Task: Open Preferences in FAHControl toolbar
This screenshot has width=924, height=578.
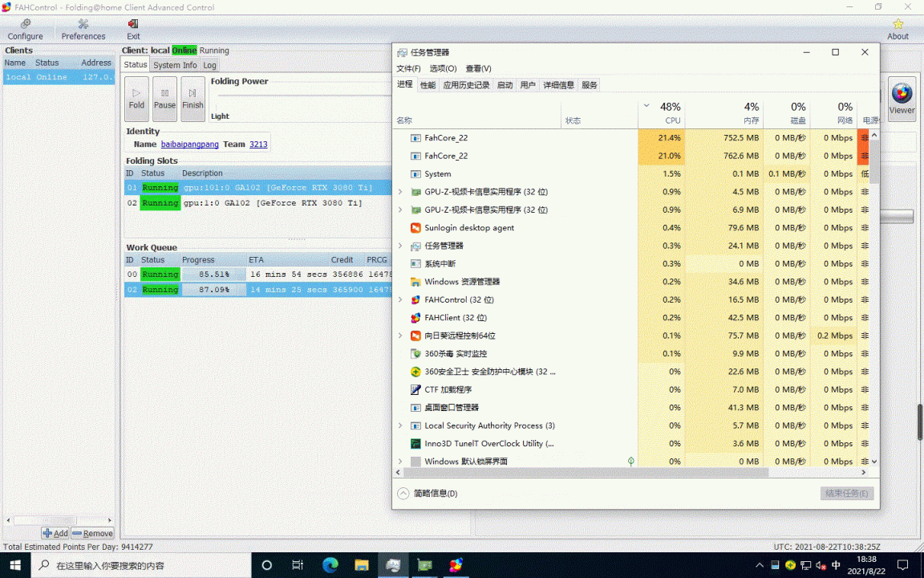Action: click(x=83, y=30)
